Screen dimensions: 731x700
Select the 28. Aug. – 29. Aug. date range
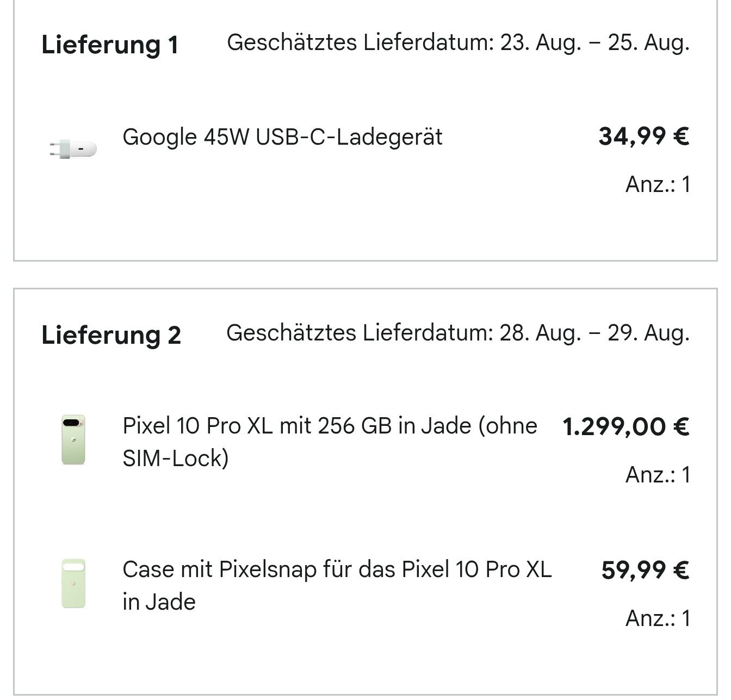(594, 333)
